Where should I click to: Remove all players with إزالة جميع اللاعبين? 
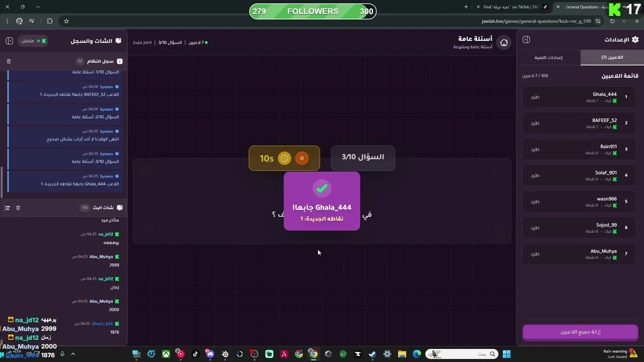580,332
